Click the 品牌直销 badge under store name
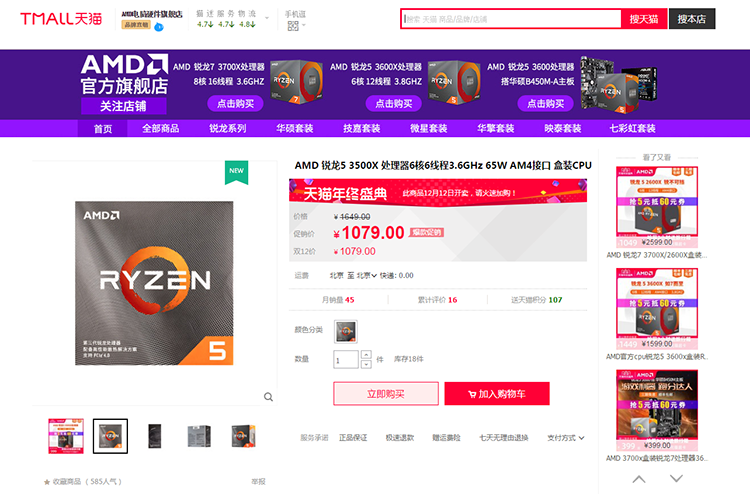Screen dimensions: 750x494 coord(137,25)
